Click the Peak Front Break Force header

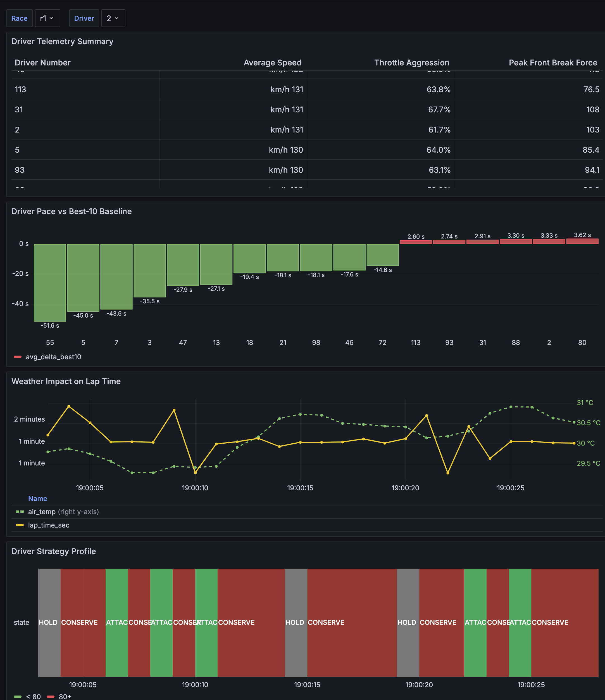[553, 63]
